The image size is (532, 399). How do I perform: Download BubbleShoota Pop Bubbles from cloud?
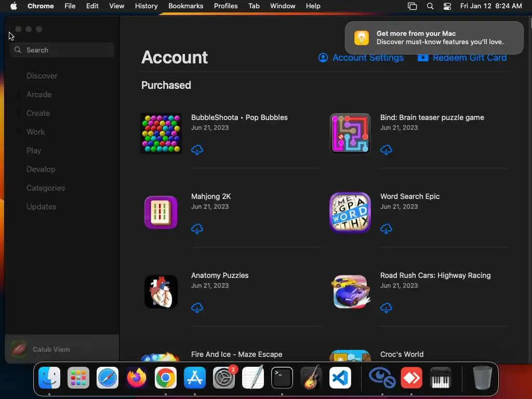pyautogui.click(x=197, y=150)
